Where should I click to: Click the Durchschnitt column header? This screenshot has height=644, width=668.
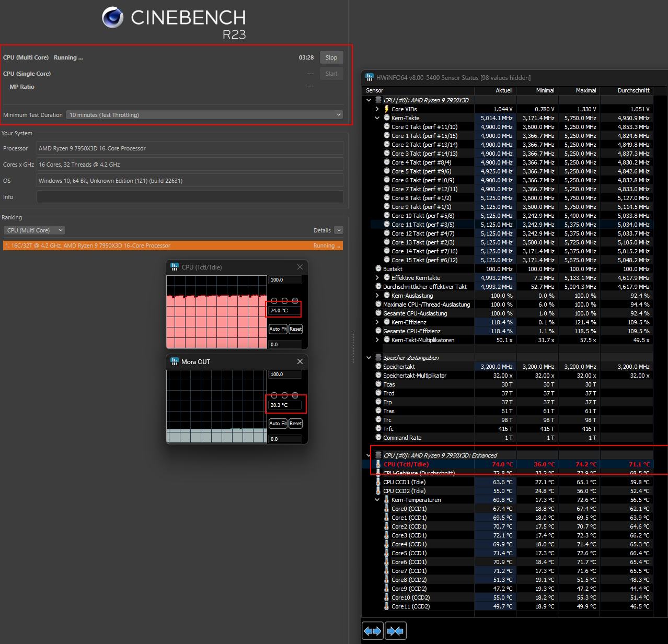(x=627, y=90)
